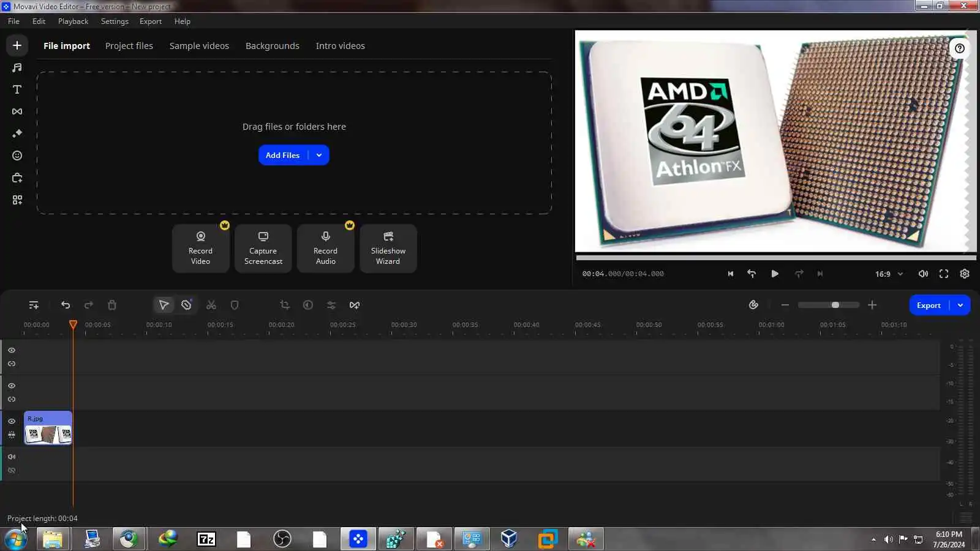Open 7-Zip from the Windows taskbar
The height and width of the screenshot is (551, 980).
[x=206, y=539]
